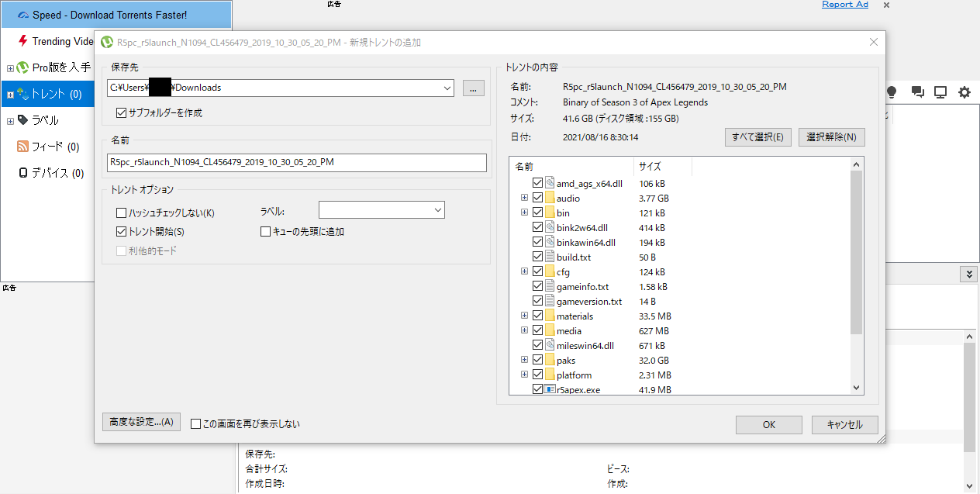Click the 3.77 GB size cell

click(x=653, y=198)
